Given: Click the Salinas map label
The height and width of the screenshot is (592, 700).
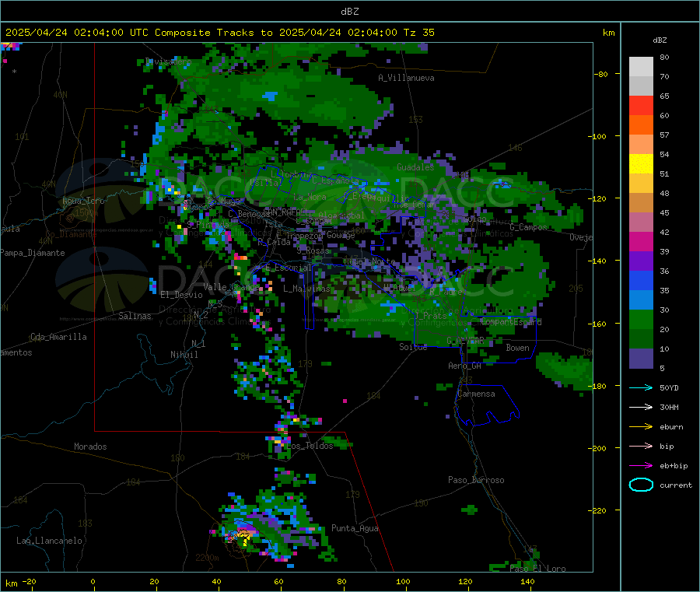Looking at the screenshot, I should (135, 316).
